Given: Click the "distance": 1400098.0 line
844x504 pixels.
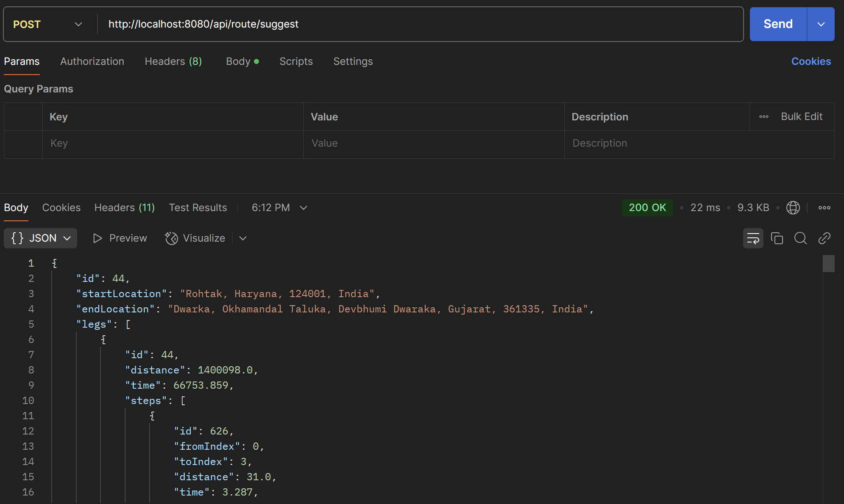Looking at the screenshot, I should tap(192, 370).
